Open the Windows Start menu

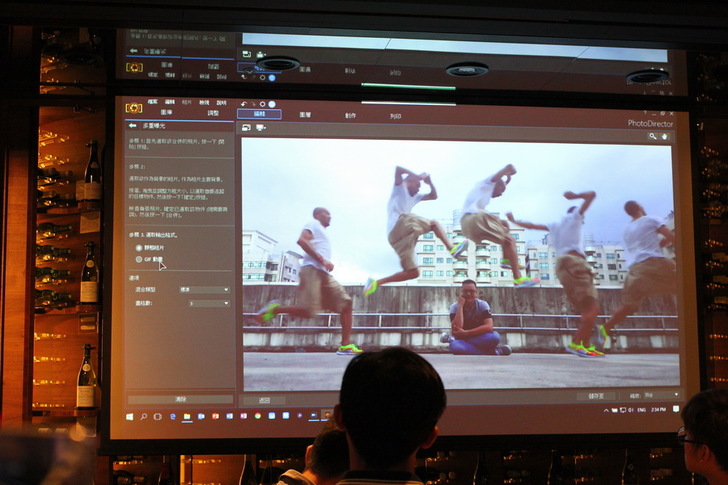(130, 417)
